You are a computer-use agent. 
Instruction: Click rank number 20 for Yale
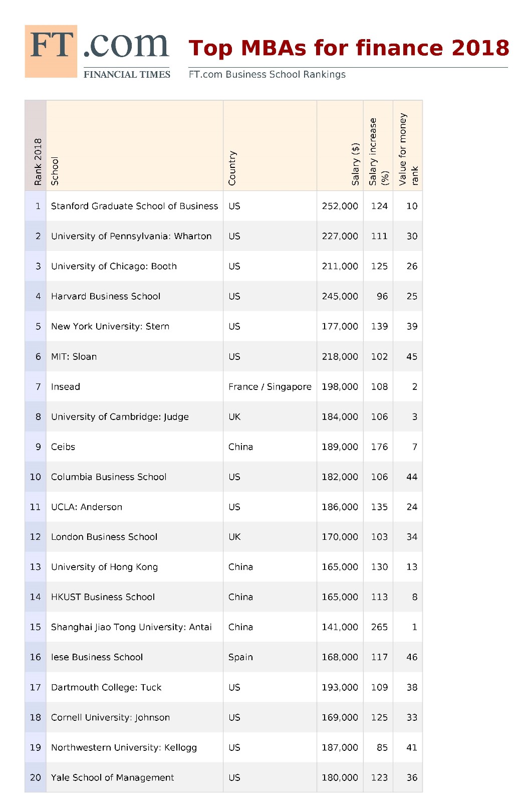pyautogui.click(x=36, y=777)
